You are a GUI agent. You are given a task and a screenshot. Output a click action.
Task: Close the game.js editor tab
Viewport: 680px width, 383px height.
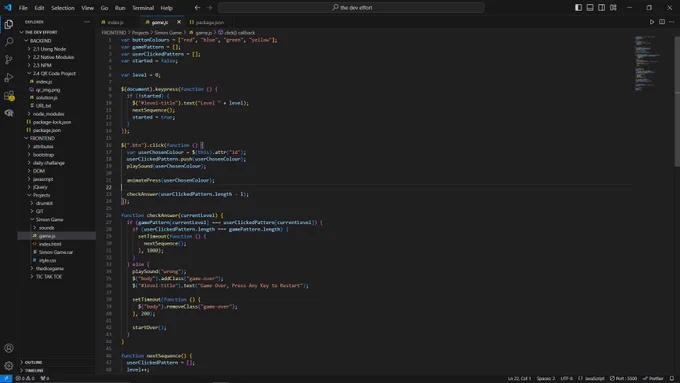pyautogui.click(x=179, y=22)
